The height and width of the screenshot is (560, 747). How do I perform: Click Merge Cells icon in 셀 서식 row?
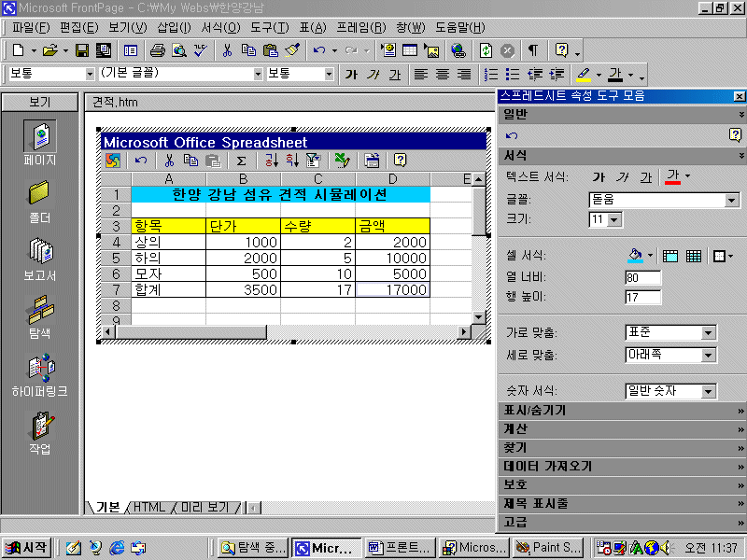(670, 256)
